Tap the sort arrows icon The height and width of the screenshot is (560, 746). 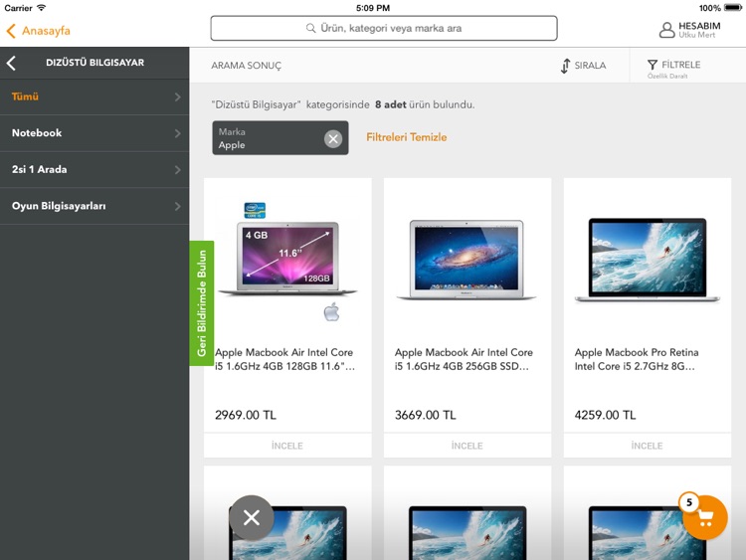pos(565,66)
